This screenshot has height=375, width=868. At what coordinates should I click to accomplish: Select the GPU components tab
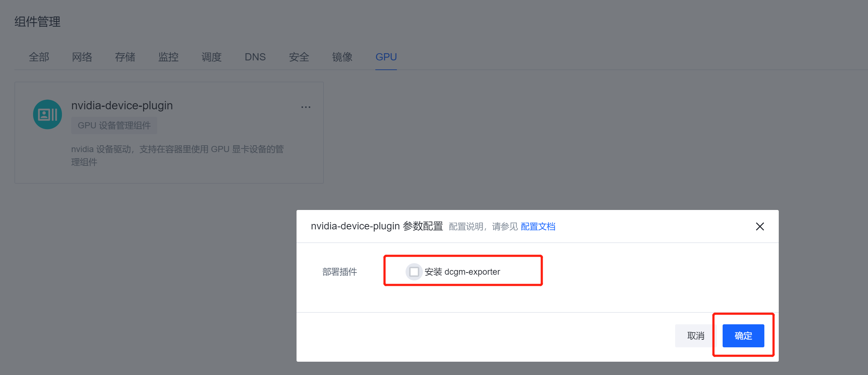click(385, 57)
